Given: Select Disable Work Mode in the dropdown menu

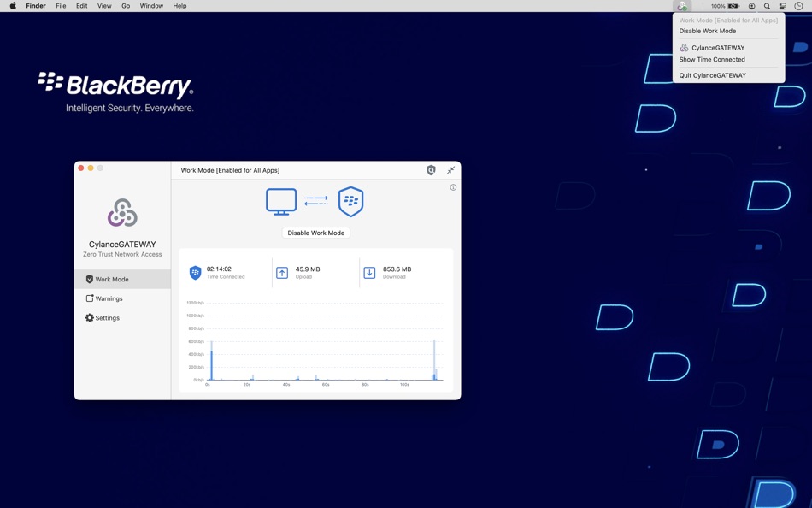Looking at the screenshot, I should click(708, 31).
